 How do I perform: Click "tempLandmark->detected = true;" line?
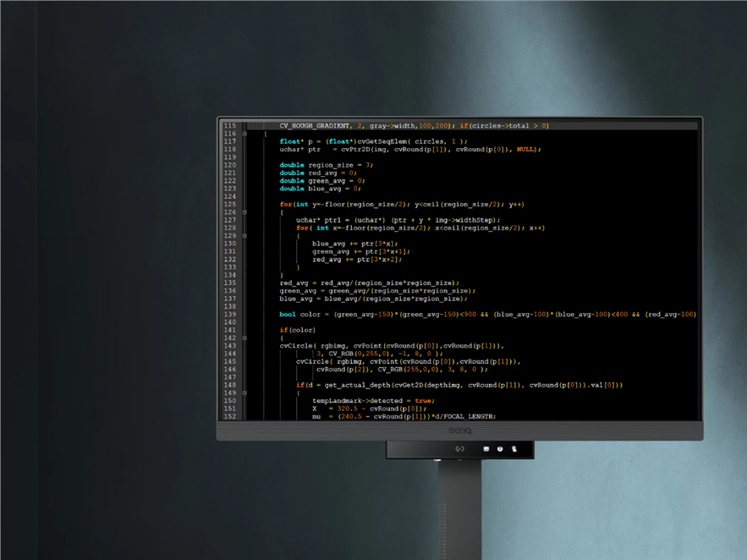pos(373,400)
